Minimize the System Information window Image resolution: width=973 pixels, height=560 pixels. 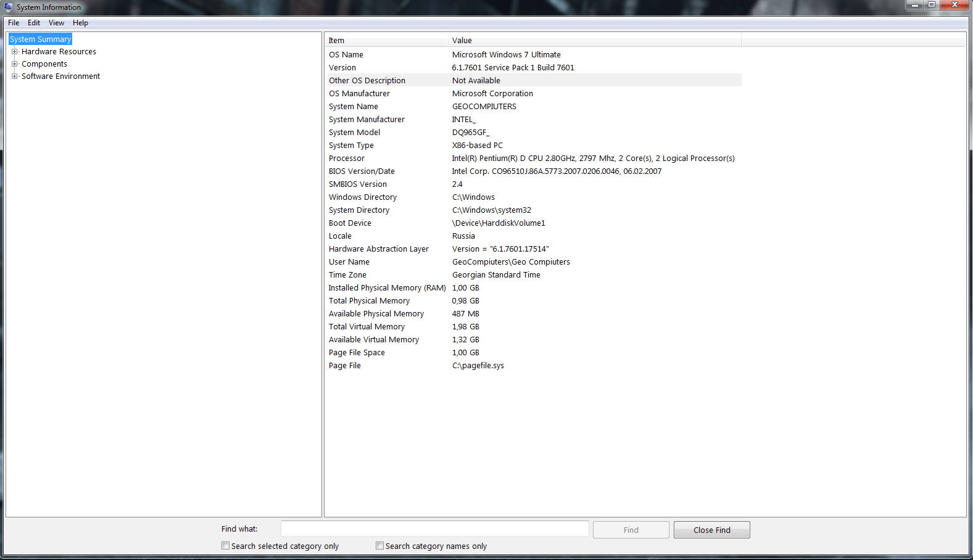click(x=914, y=5)
